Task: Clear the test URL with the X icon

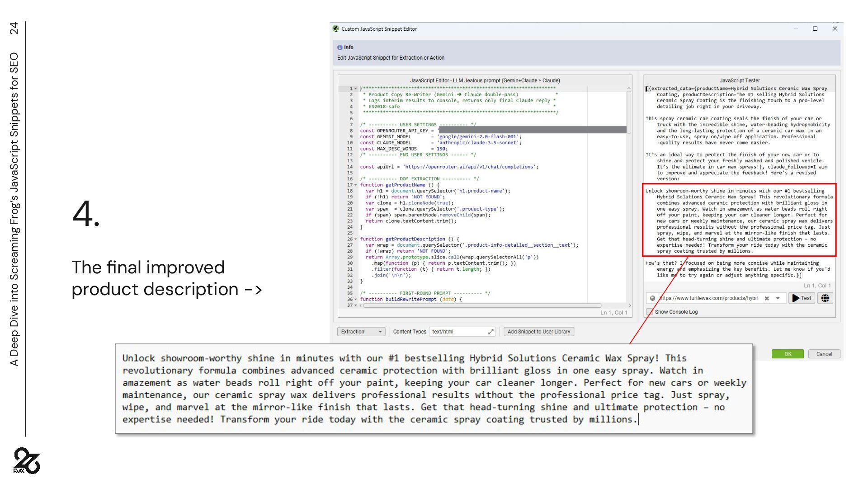Action: (767, 298)
